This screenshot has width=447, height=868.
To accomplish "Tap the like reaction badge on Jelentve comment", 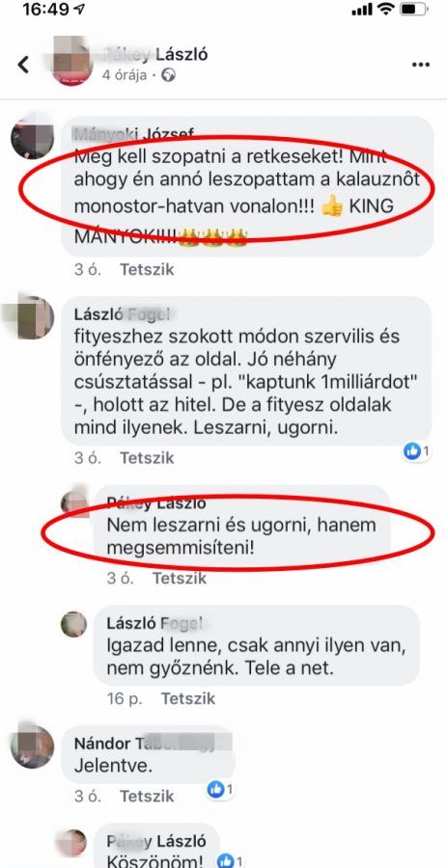I will [221, 789].
